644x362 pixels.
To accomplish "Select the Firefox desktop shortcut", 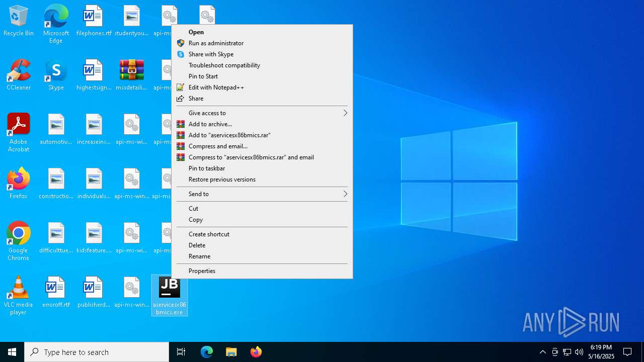I will pos(19,184).
